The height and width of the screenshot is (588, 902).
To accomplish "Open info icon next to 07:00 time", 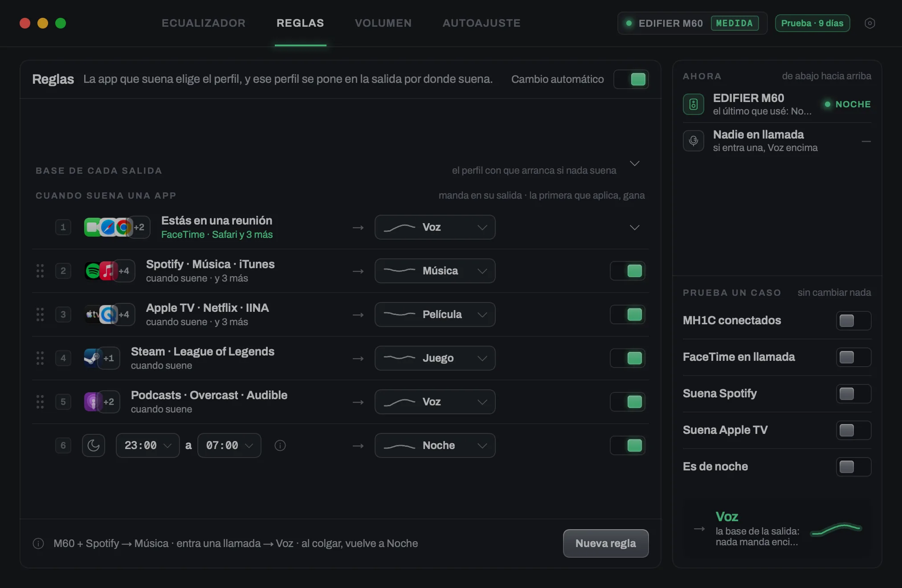I will (x=280, y=445).
